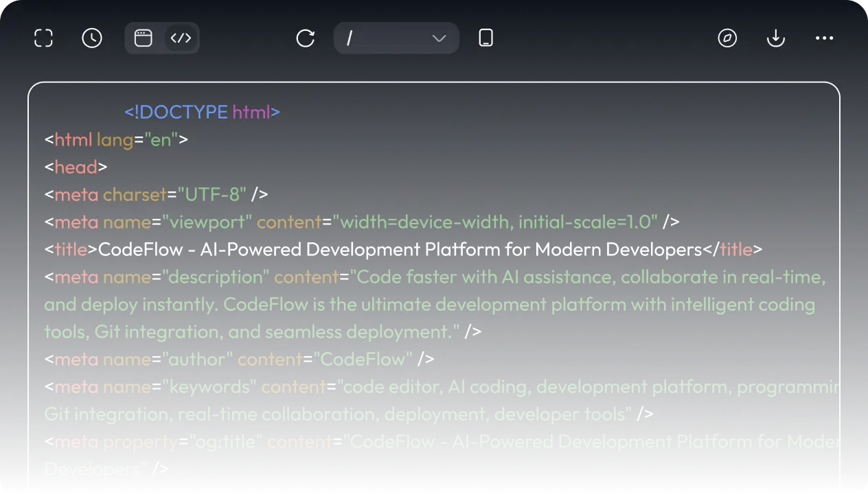Image resolution: width=868 pixels, height=494 pixels.
Task: Place cursor on the html lang="en" line
Action: point(116,139)
